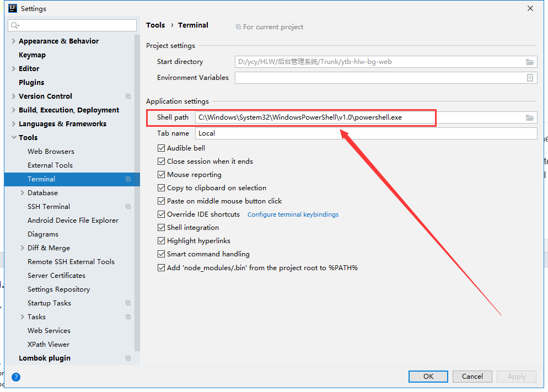Toggle the Shell integration checkbox
Image resolution: width=548 pixels, height=392 pixels.
pos(161,228)
